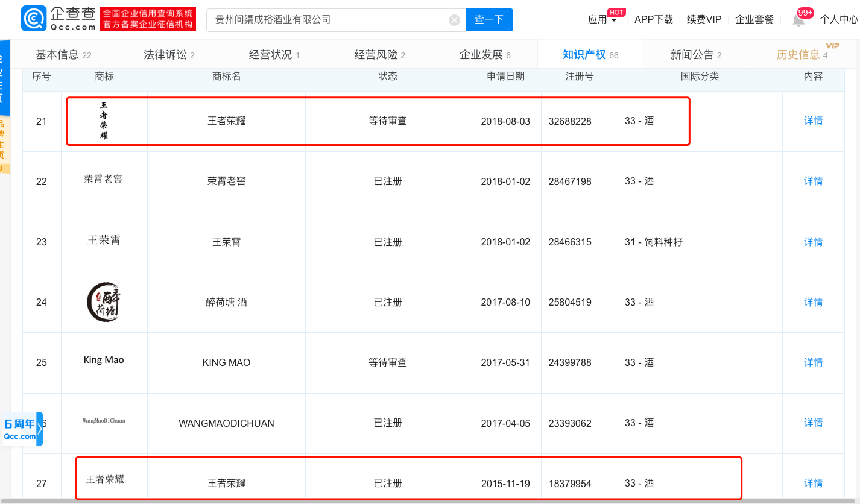View 详情 for KING MAO trademark
The image size is (860, 504).
[813, 362]
